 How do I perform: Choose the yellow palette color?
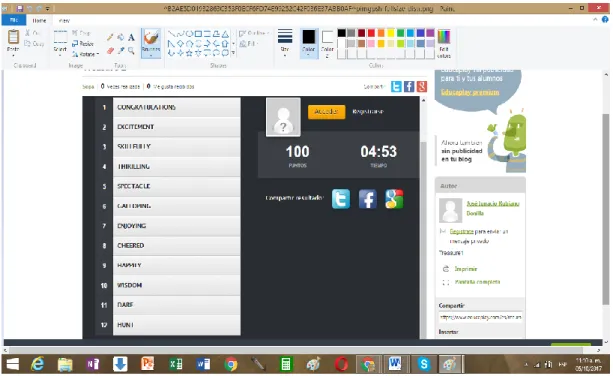point(390,33)
